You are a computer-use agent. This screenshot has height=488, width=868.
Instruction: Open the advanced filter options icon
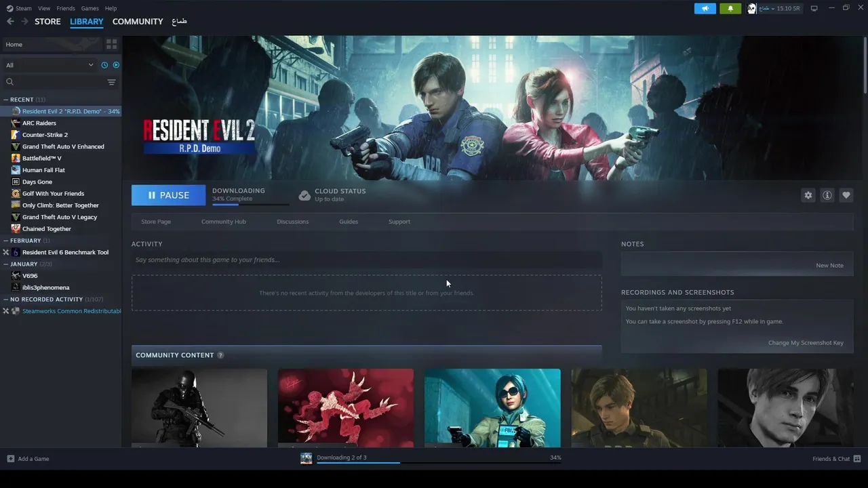(x=112, y=82)
